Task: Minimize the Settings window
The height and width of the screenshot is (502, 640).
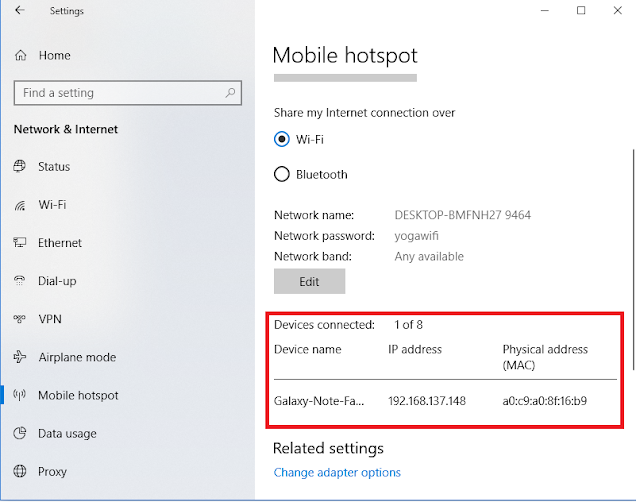Action: point(544,11)
